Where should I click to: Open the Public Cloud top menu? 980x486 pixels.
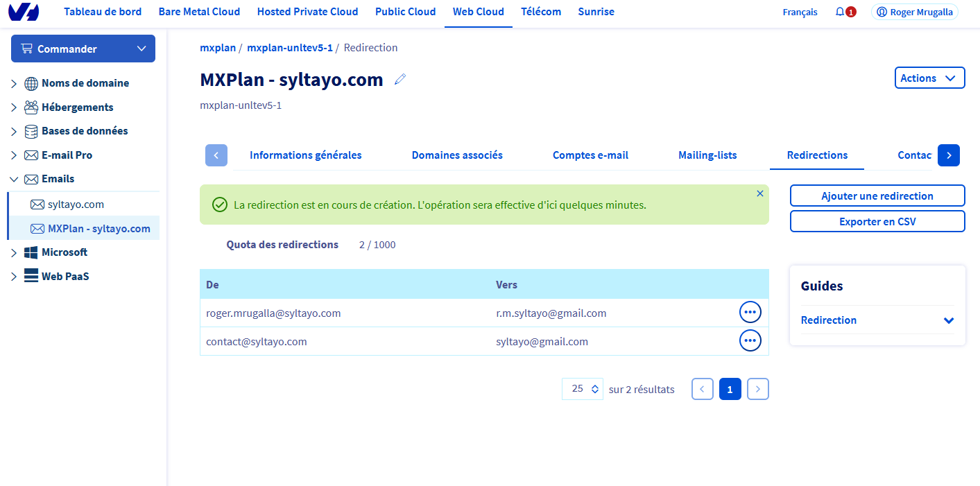(405, 12)
